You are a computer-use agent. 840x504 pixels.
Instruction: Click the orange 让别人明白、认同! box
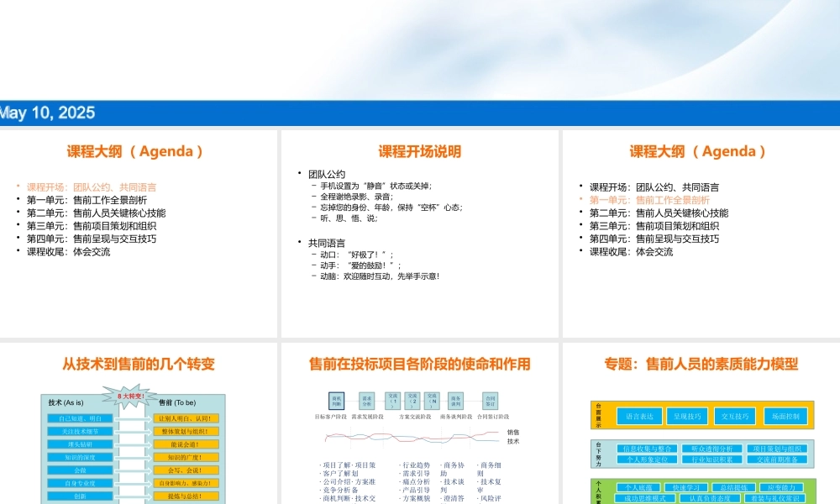point(186,418)
